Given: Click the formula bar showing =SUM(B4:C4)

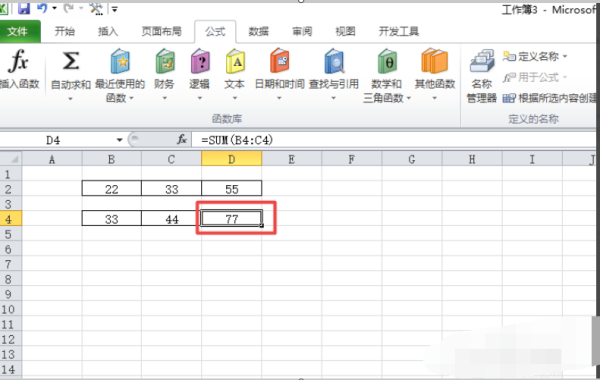Looking at the screenshot, I should click(394, 140).
